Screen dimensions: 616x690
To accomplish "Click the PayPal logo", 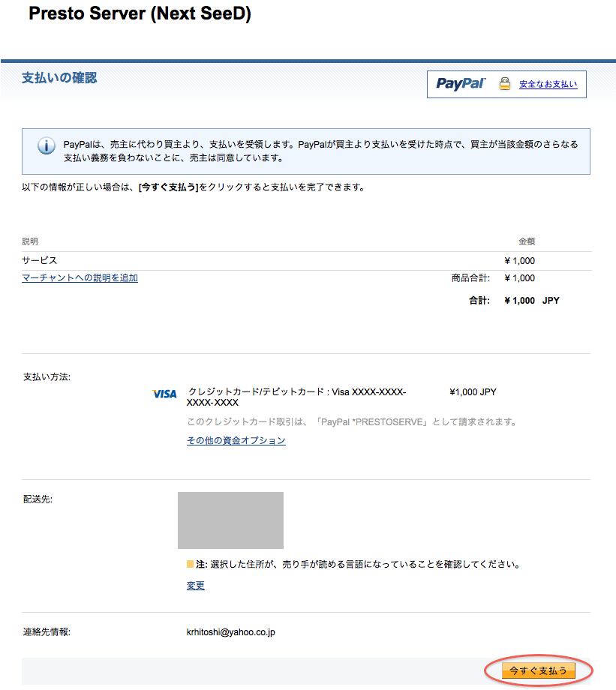I will click(461, 83).
